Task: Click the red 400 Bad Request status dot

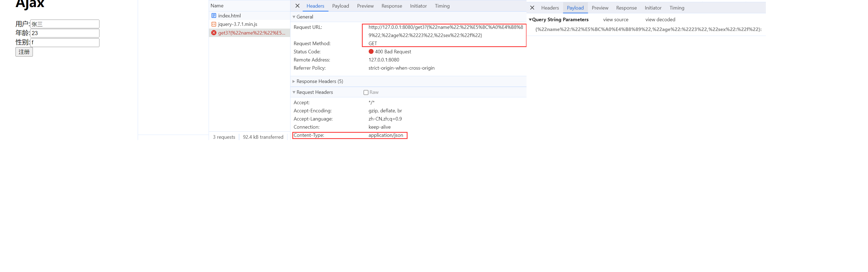Action: [371, 52]
